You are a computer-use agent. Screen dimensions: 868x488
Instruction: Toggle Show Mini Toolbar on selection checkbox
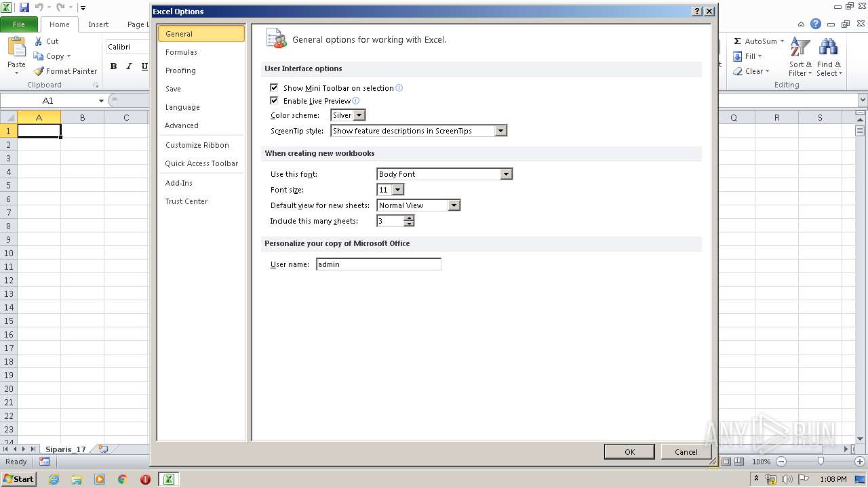274,87
